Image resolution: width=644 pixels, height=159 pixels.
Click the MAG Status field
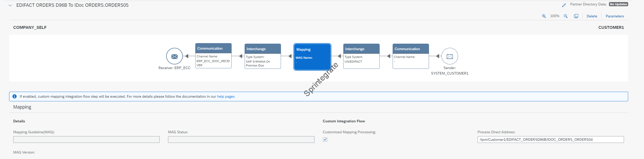pos(241,140)
